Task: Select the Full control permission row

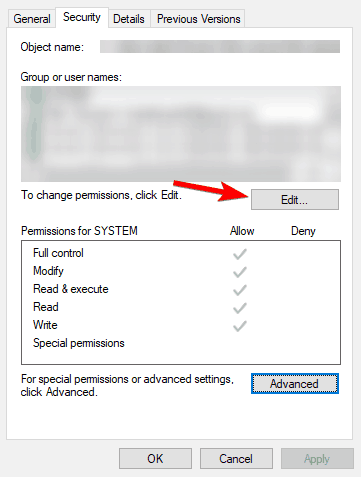Action: click(181, 253)
